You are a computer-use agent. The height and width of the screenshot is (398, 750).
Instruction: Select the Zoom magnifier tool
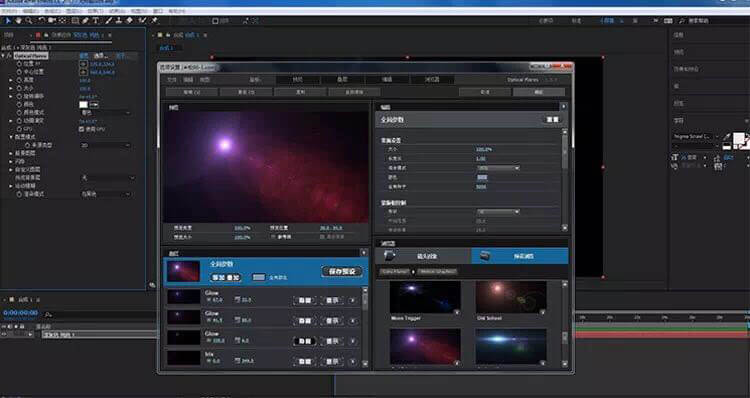point(29,21)
